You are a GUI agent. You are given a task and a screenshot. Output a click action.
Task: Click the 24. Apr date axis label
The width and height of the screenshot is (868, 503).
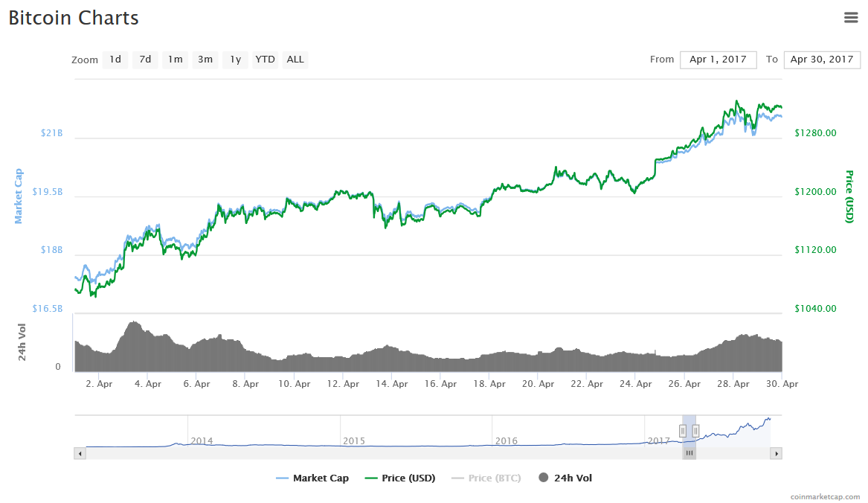click(635, 384)
